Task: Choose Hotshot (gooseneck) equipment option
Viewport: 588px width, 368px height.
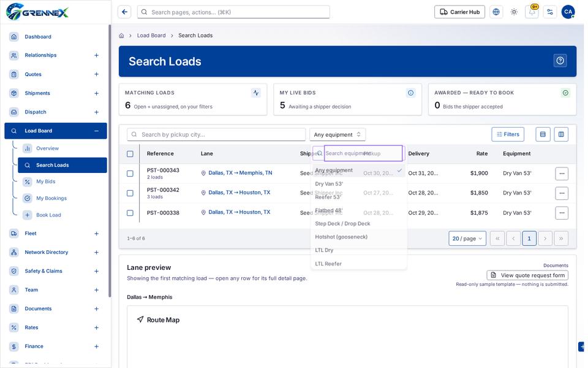Action: coord(358,237)
